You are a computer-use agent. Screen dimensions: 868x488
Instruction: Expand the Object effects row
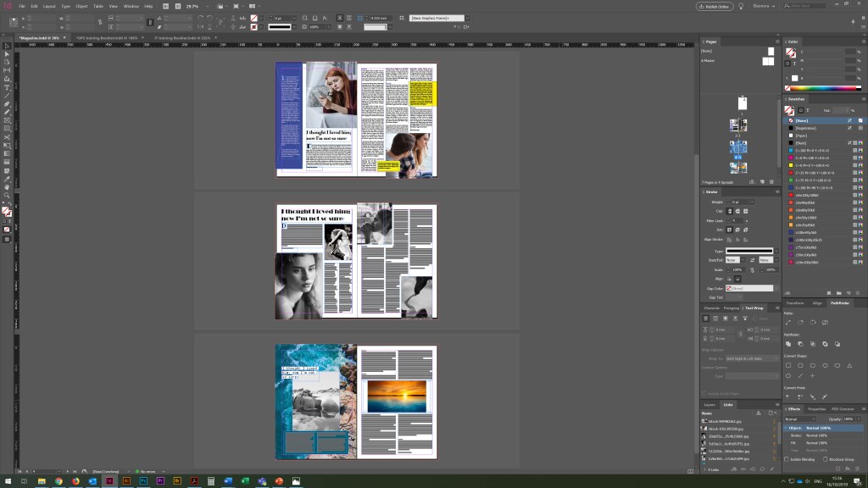(x=786, y=428)
